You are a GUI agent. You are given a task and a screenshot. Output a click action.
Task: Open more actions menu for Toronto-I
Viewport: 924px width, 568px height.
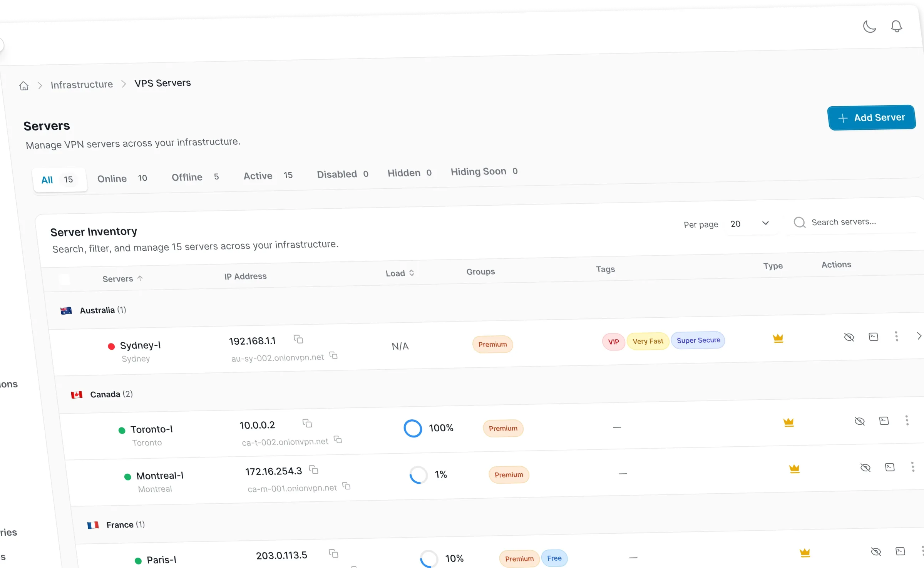pyautogui.click(x=907, y=420)
